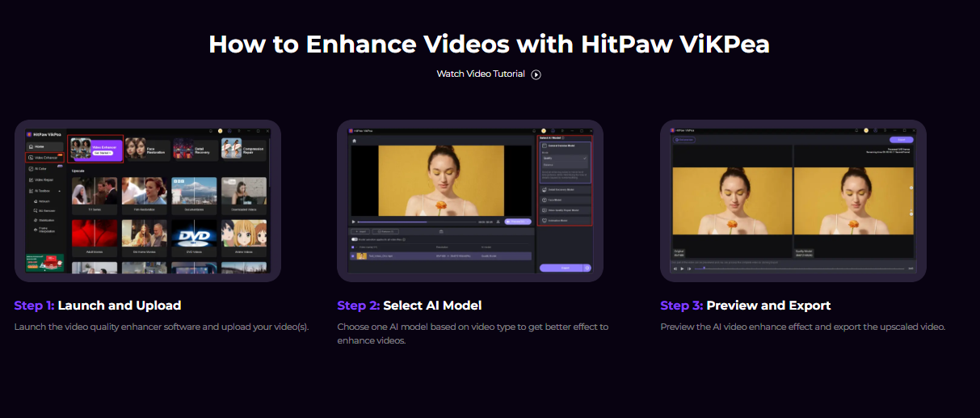Viewport: 980px width, 418px height.
Task: Click the HitPaw VikPea logo in Step 1 window
Action: pos(44,134)
